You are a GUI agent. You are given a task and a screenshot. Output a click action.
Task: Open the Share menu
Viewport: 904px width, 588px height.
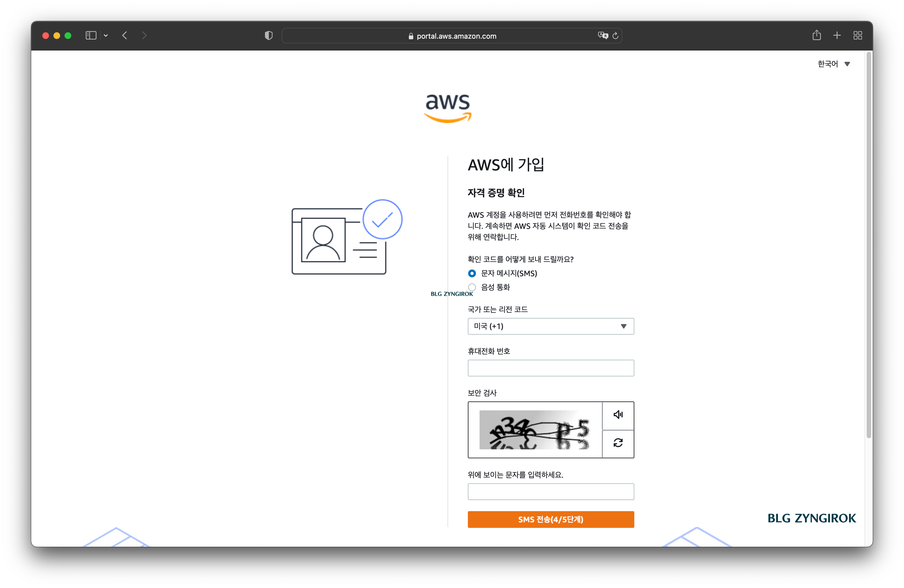817,35
